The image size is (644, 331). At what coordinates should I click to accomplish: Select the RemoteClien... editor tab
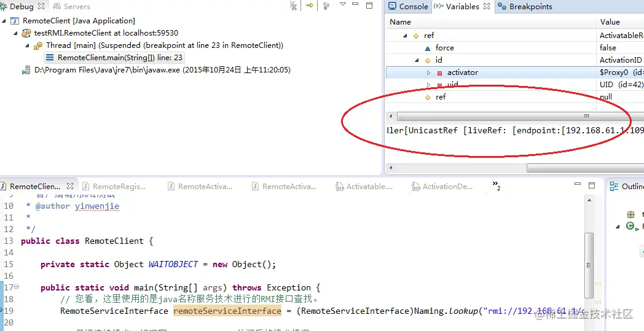(34, 187)
